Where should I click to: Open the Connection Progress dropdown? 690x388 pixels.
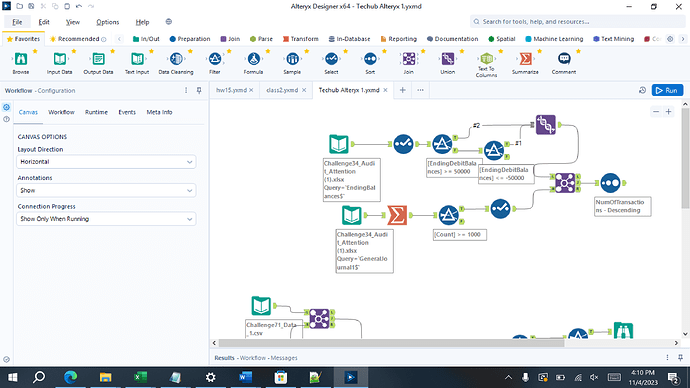(x=106, y=219)
